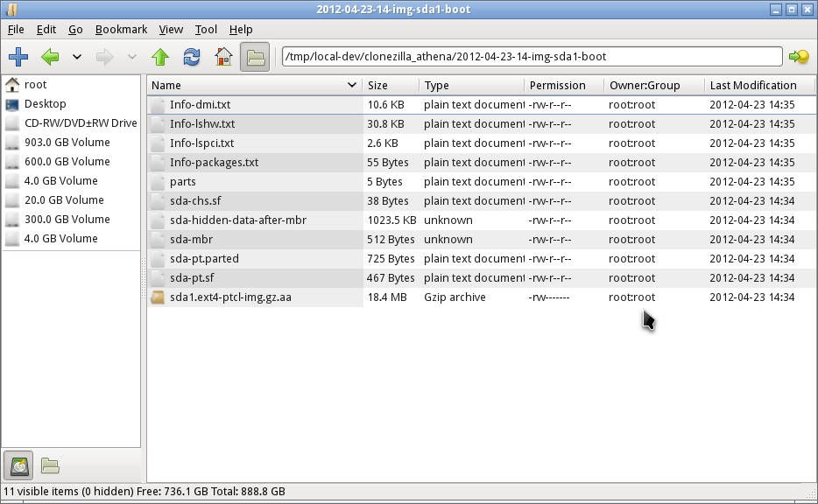Screen dimensions: 818x504
Task: Sort by Last Modification column header
Action: (753, 85)
